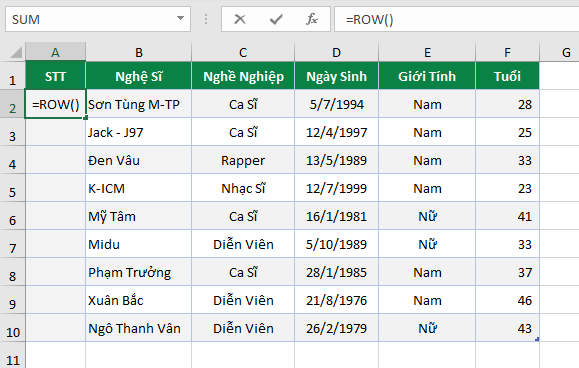Image resolution: width=579 pixels, height=368 pixels.
Task: Select birth date 5/10/1989
Action: coord(336,244)
